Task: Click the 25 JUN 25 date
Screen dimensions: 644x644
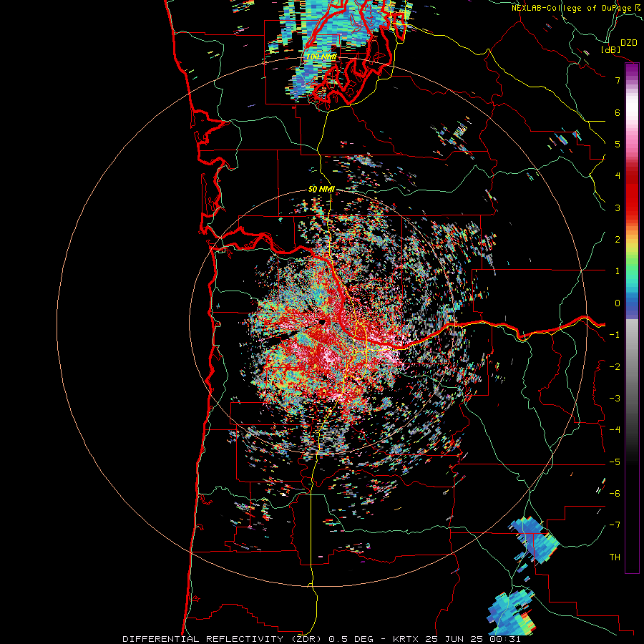Action: tap(454, 639)
